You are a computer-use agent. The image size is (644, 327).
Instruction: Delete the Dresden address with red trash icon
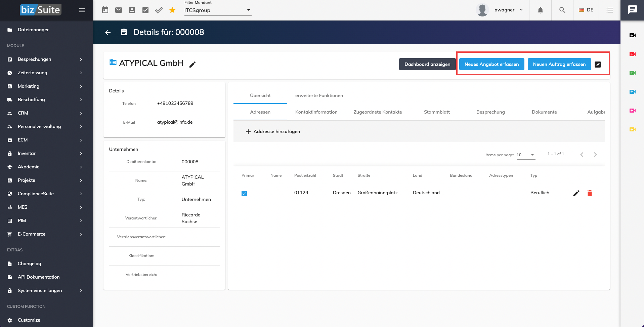590,193
